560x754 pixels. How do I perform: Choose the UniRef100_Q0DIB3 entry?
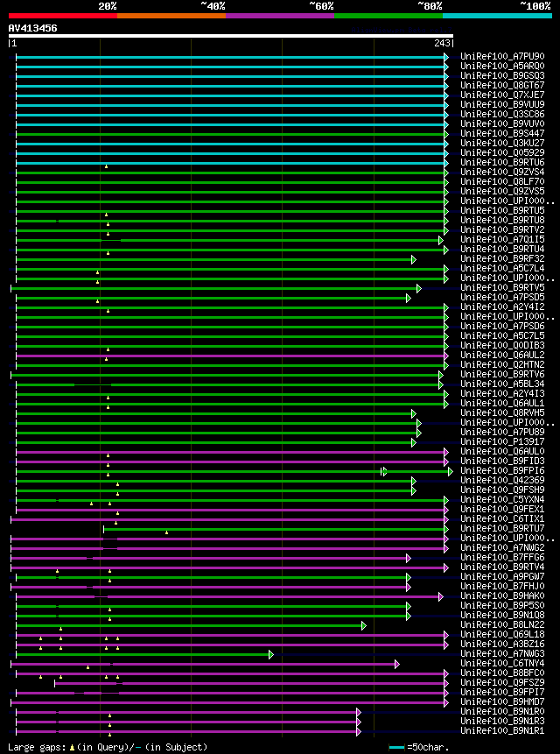(502, 345)
